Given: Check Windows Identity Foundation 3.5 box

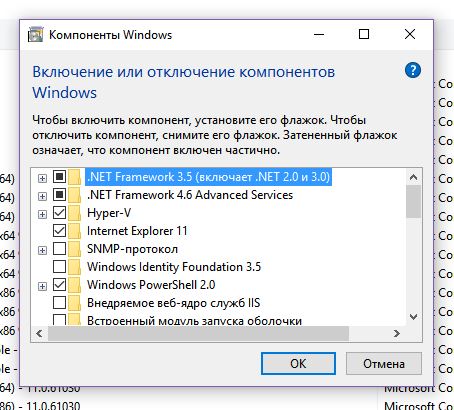Looking at the screenshot, I should 59,267.
